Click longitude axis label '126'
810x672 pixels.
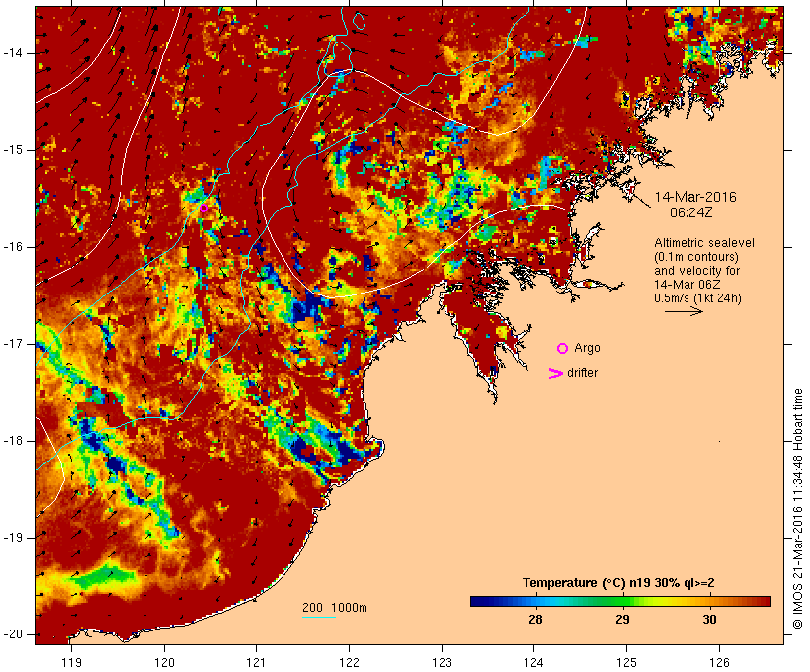point(719,663)
